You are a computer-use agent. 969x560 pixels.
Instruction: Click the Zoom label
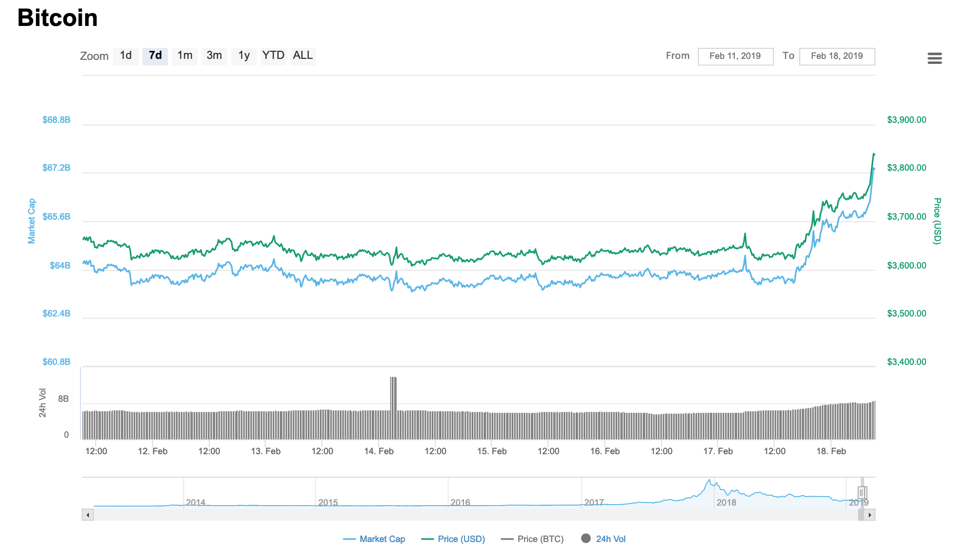[94, 56]
